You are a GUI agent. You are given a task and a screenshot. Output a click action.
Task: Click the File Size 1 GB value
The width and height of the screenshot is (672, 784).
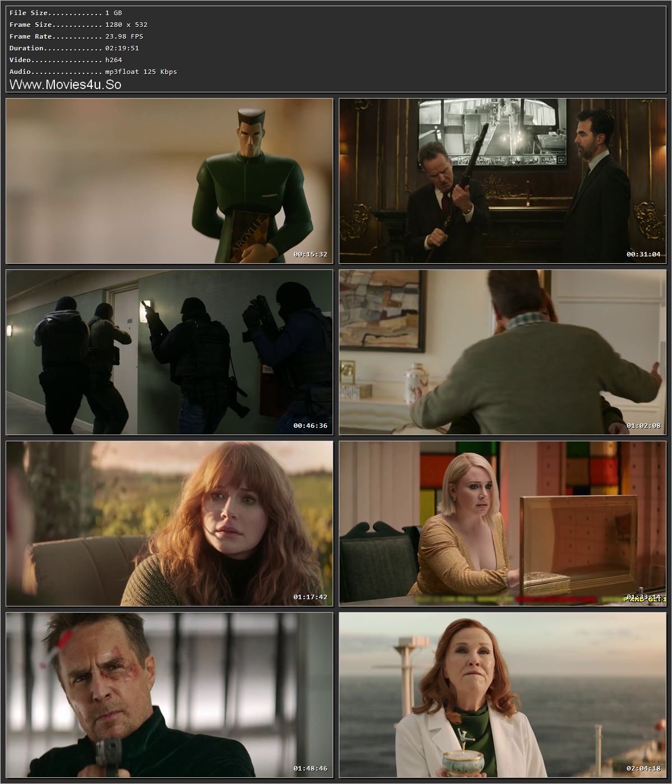tap(114, 13)
